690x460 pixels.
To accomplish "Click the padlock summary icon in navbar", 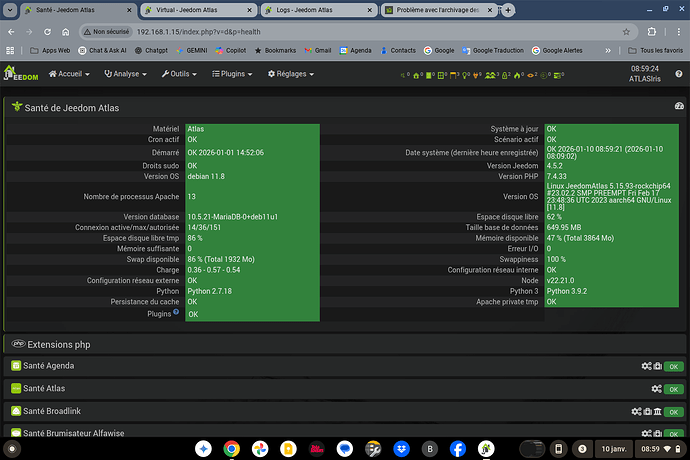I will click(x=505, y=75).
